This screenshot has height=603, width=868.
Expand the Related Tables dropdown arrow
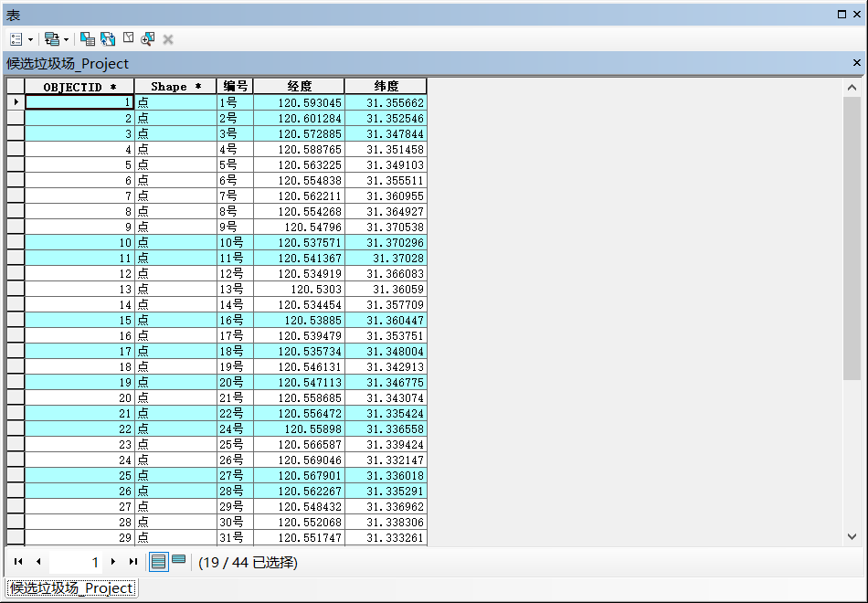coord(66,39)
